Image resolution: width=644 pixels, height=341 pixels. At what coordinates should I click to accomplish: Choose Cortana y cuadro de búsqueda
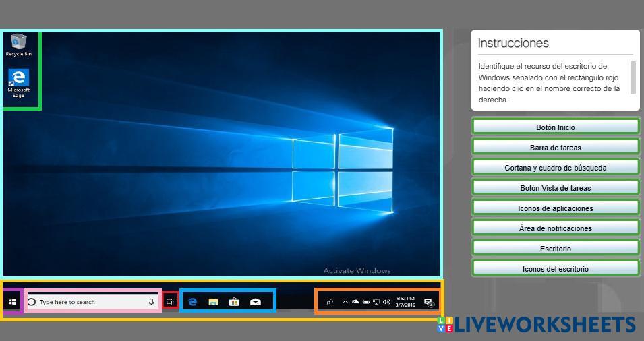tap(555, 168)
